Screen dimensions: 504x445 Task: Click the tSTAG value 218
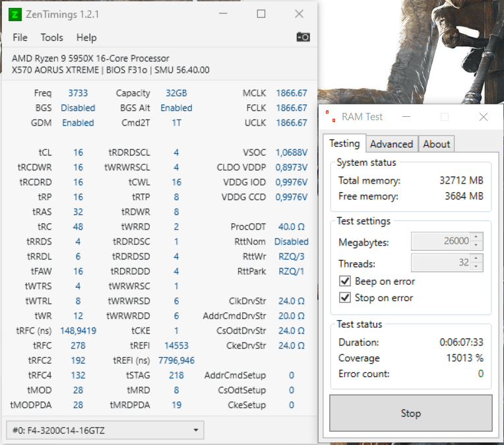176,375
